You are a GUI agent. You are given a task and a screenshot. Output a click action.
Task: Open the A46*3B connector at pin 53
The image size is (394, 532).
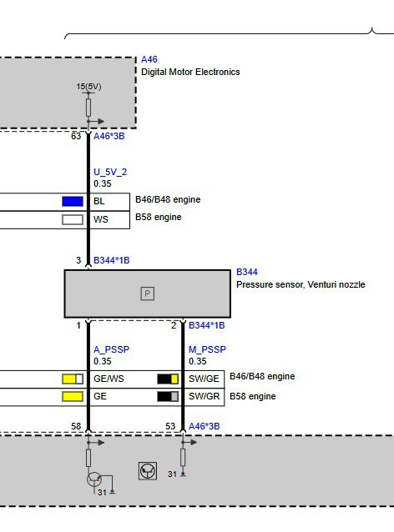click(x=205, y=426)
